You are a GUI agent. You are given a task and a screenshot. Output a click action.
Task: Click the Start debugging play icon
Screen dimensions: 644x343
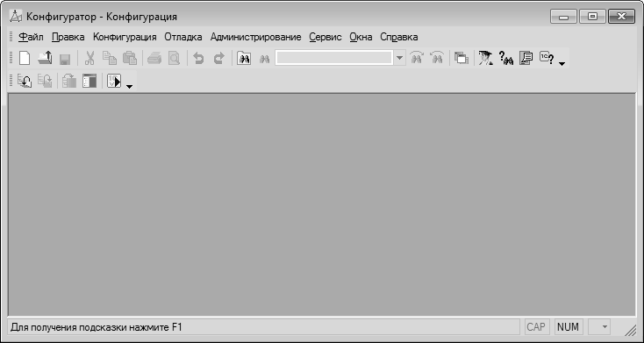point(114,81)
